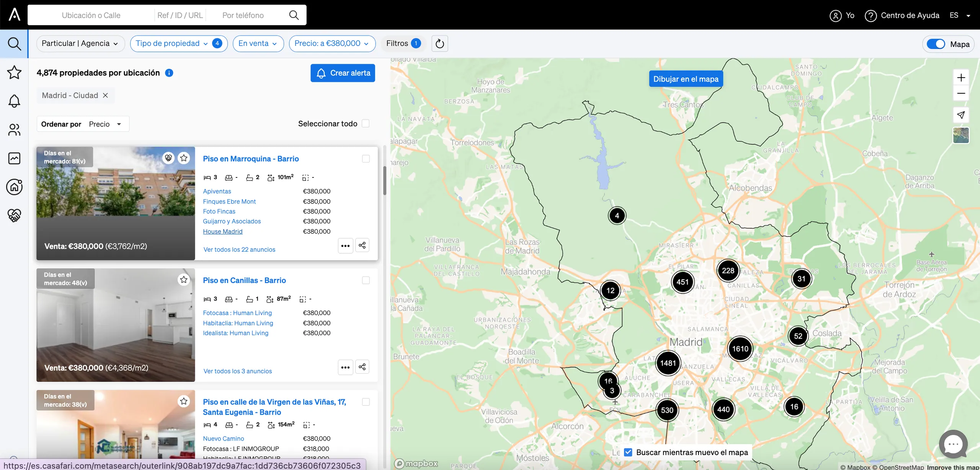The image size is (980, 470).
Task: Zoom in on the map
Action: click(x=961, y=78)
